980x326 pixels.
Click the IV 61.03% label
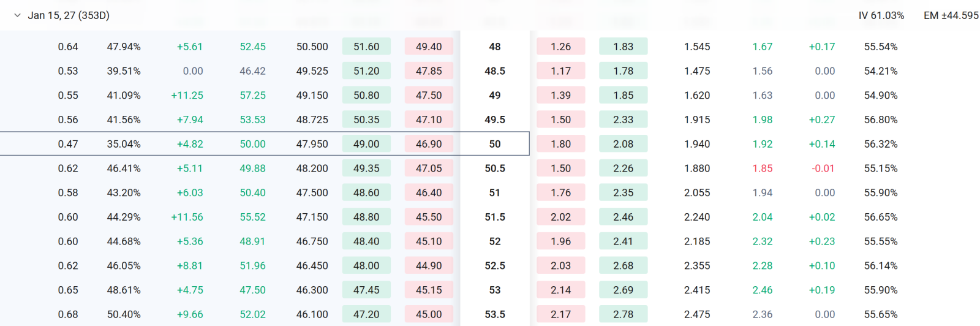point(881,15)
